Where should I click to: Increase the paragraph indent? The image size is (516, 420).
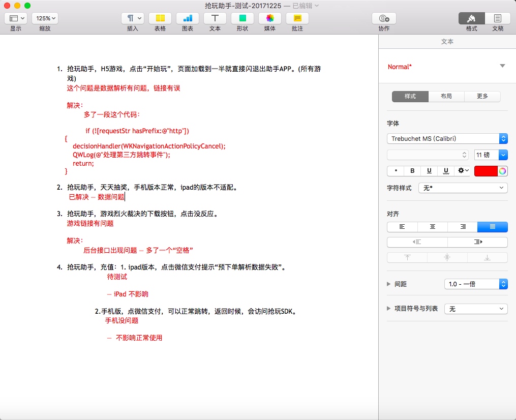click(x=477, y=242)
